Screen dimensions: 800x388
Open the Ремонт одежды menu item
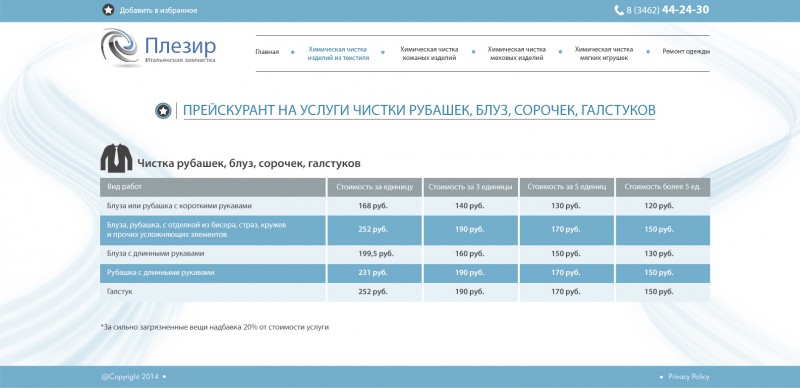(686, 52)
